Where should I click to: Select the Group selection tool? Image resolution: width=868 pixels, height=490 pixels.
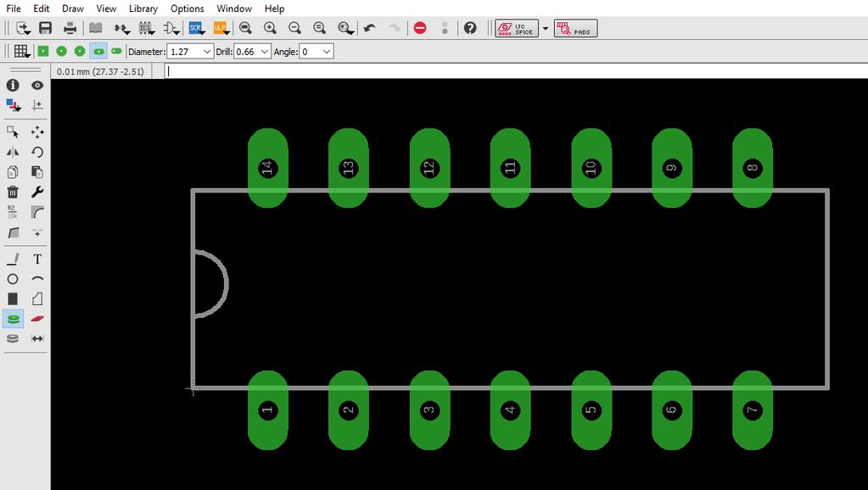13,132
